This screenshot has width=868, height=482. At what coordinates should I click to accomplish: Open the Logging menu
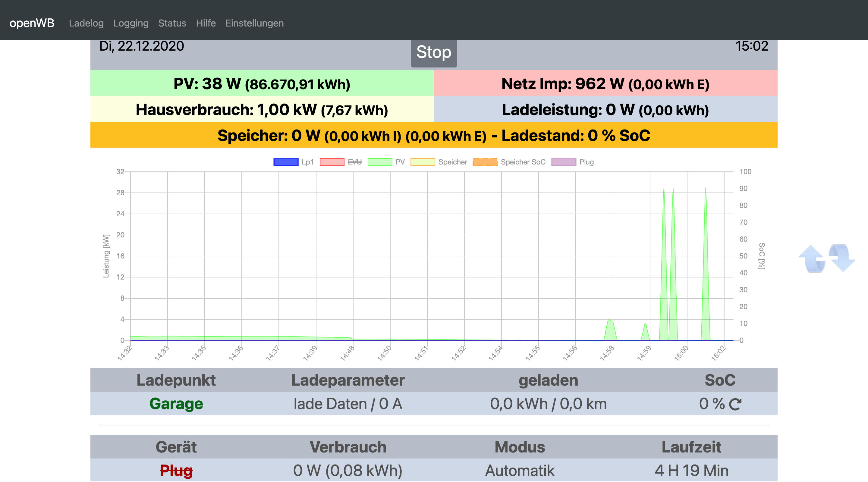(x=131, y=23)
